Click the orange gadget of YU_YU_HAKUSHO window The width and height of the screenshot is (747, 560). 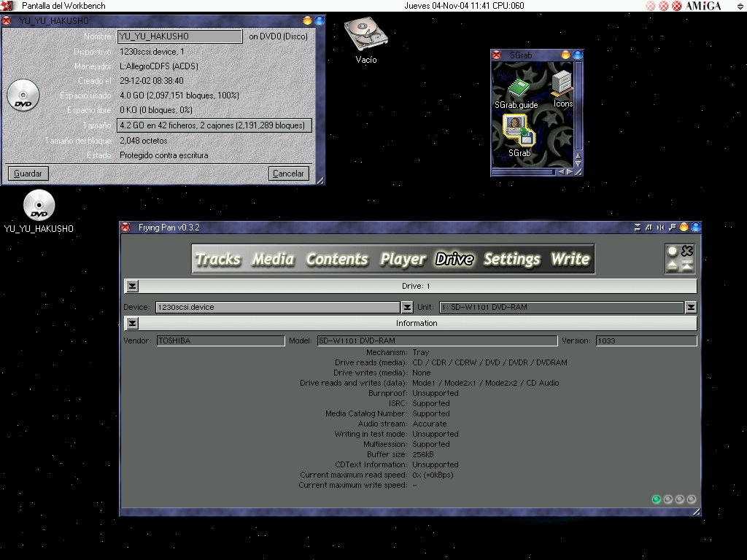tap(308, 20)
